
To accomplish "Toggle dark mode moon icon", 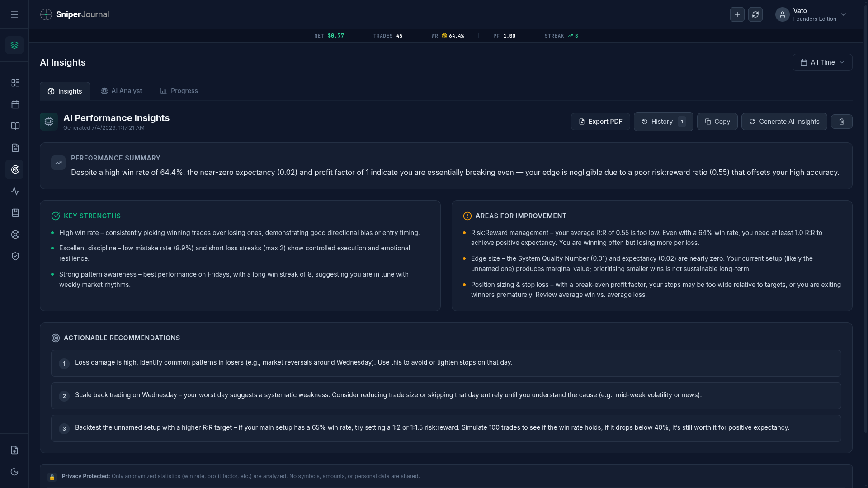I will pos(14,472).
